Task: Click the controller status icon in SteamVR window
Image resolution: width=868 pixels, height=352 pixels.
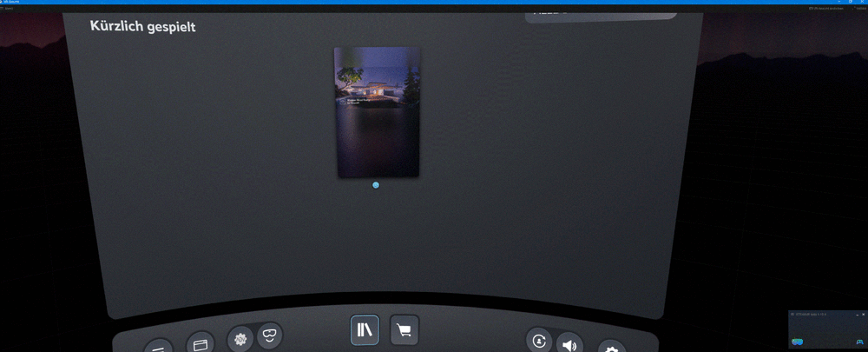Action: (x=859, y=341)
